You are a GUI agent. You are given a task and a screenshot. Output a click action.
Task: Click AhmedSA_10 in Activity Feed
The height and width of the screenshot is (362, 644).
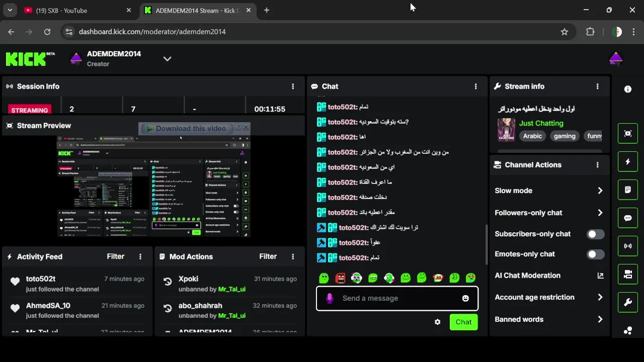[x=48, y=306]
